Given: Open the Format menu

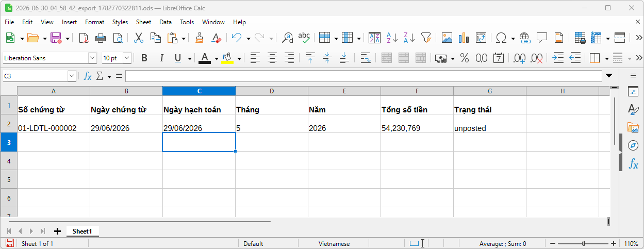Looking at the screenshot, I should 94,22.
